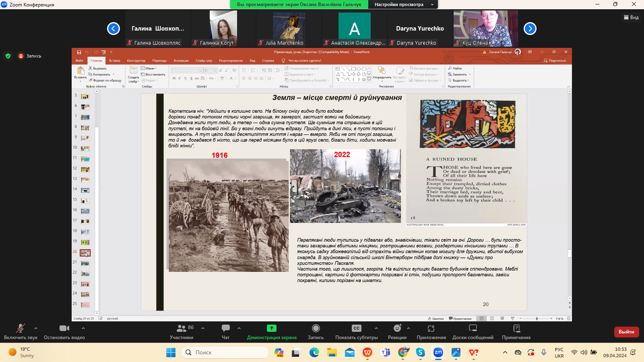This screenshot has width=644, height=362.
Task: Expand the View Options dropdown
Action: pyautogui.click(x=403, y=4)
